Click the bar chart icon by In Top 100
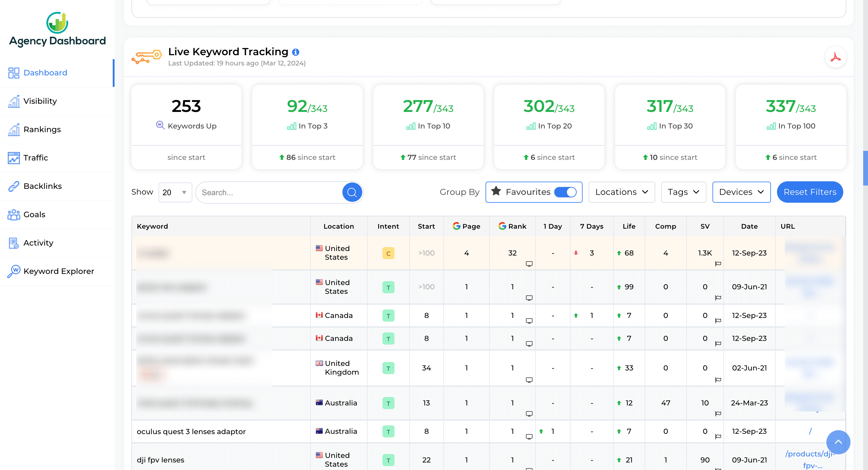The height and width of the screenshot is (470, 868). pos(771,126)
